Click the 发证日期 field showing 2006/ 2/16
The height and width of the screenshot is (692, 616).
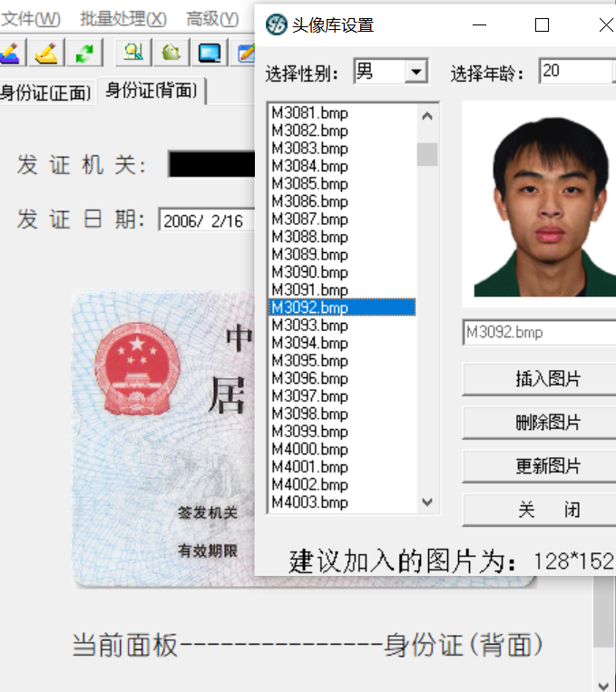point(207,220)
